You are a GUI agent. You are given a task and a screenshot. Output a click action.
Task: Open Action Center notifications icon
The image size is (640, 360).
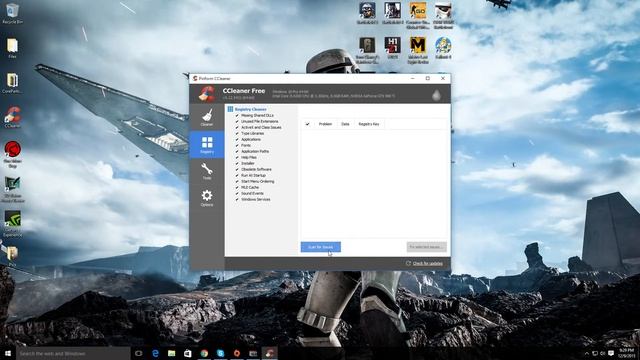(611, 353)
